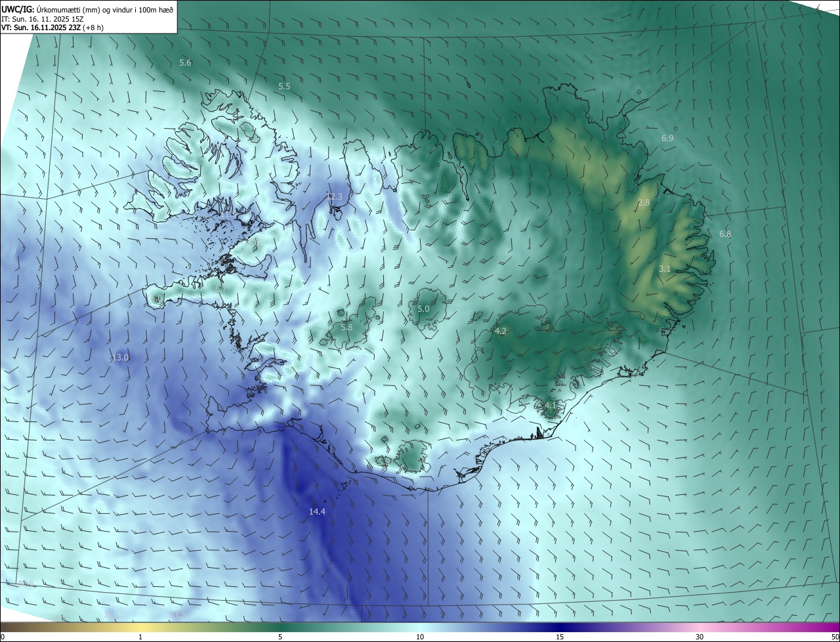Click the 5.8 value label

(x=346, y=326)
